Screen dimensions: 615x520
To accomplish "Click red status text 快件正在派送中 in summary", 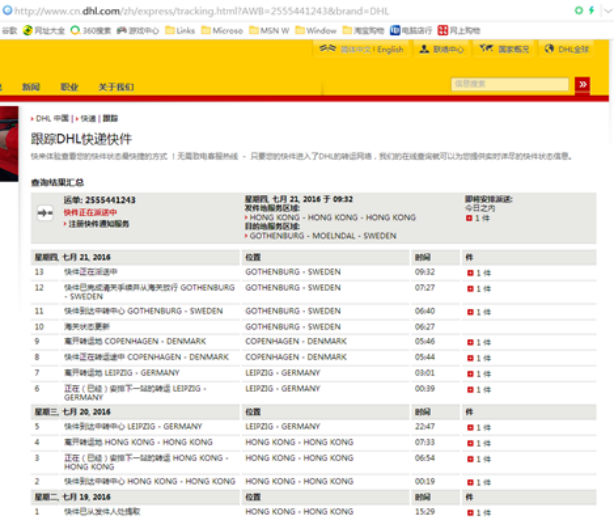I will pos(90,213).
